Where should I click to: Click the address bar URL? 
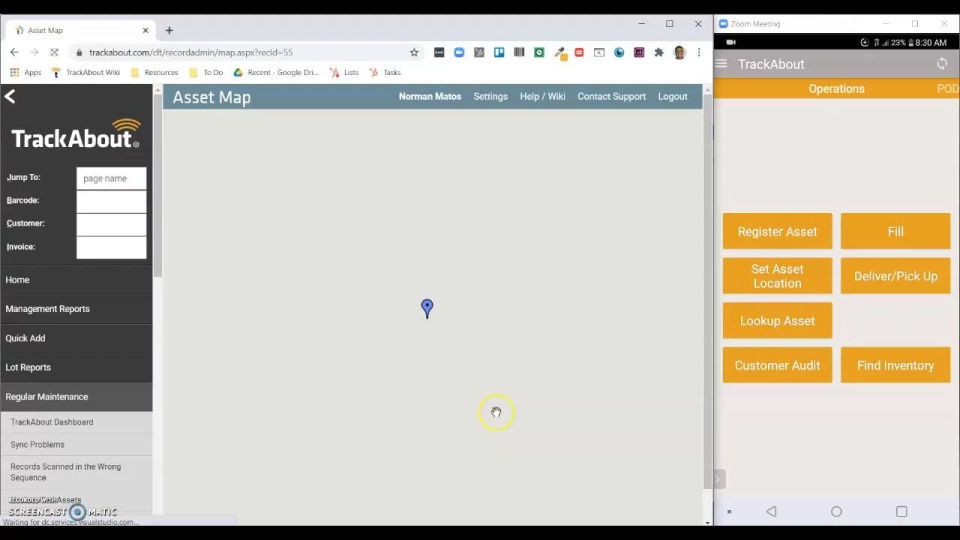pyautogui.click(x=191, y=53)
